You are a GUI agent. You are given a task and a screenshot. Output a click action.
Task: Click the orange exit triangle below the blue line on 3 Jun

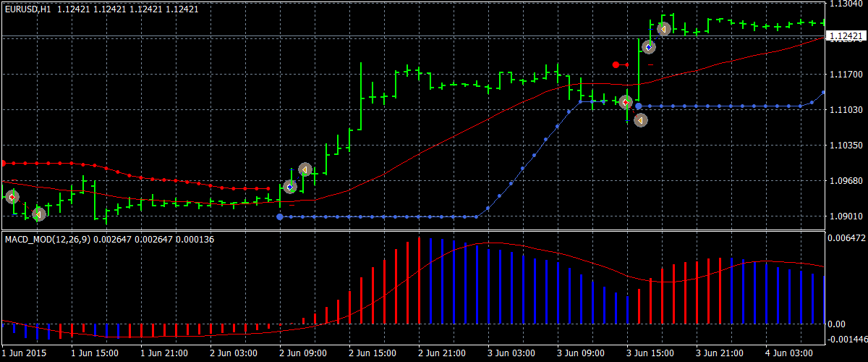click(x=641, y=120)
